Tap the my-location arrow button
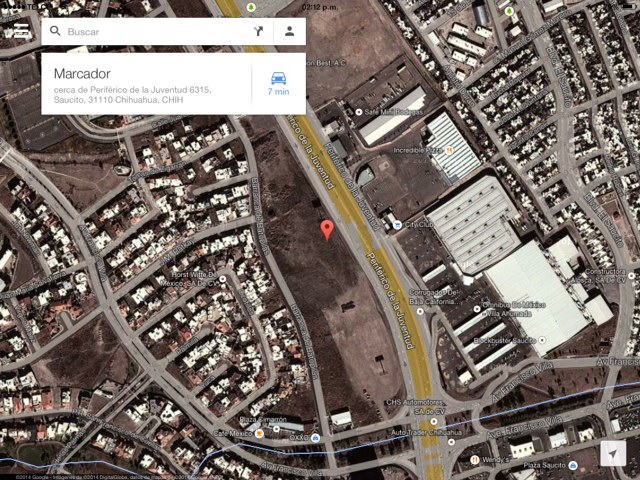640x480 pixels. coord(613,453)
